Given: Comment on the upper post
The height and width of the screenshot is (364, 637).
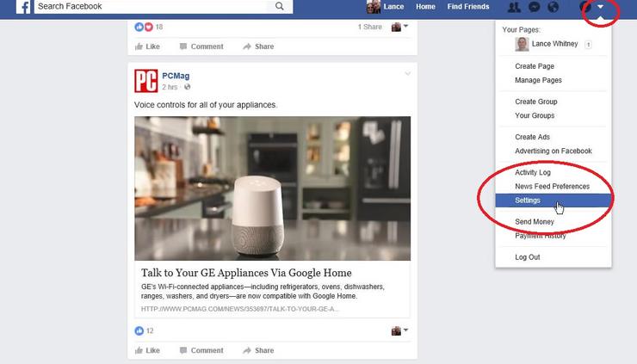Looking at the screenshot, I should pyautogui.click(x=201, y=46).
